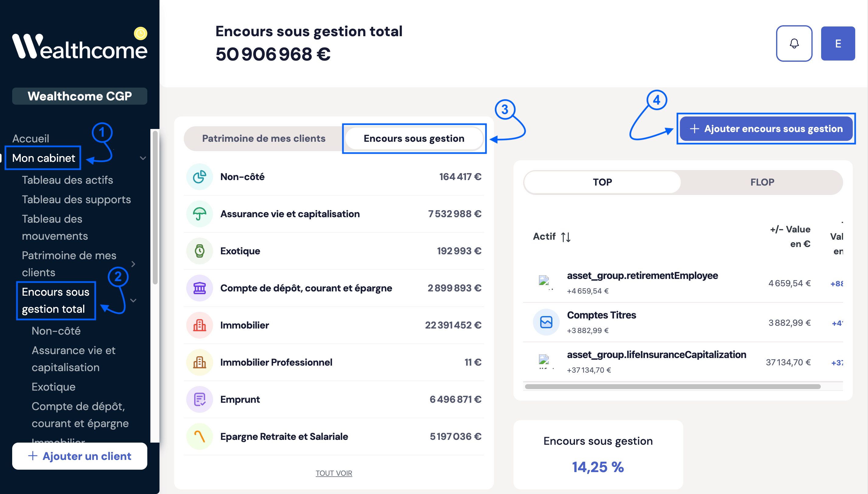
Task: Click the notification bell icon
Action: pyautogui.click(x=794, y=43)
